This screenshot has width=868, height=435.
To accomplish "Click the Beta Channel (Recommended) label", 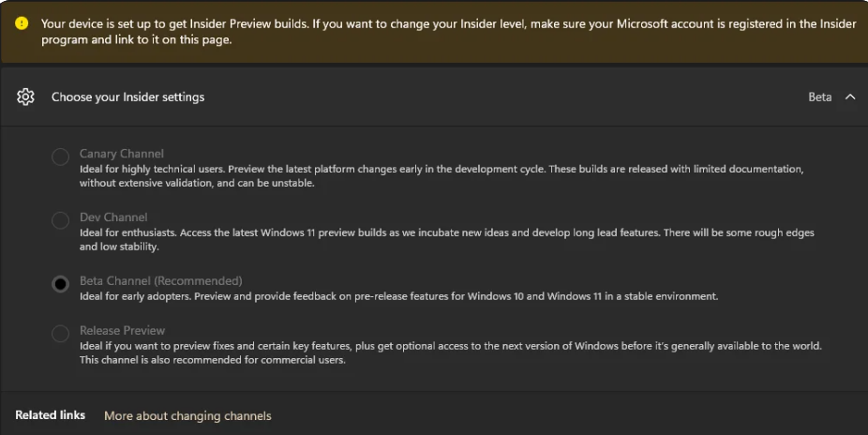I will click(161, 280).
